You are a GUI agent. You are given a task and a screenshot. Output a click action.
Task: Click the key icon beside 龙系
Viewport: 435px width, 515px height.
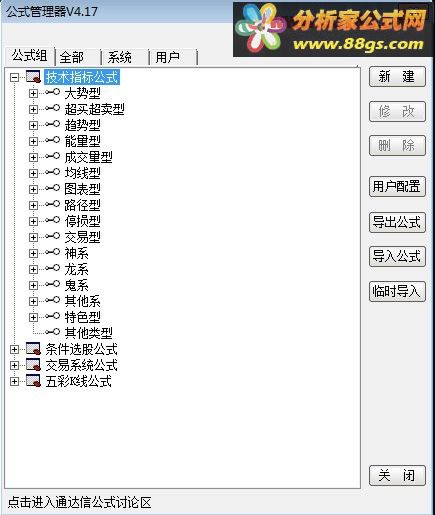53,268
